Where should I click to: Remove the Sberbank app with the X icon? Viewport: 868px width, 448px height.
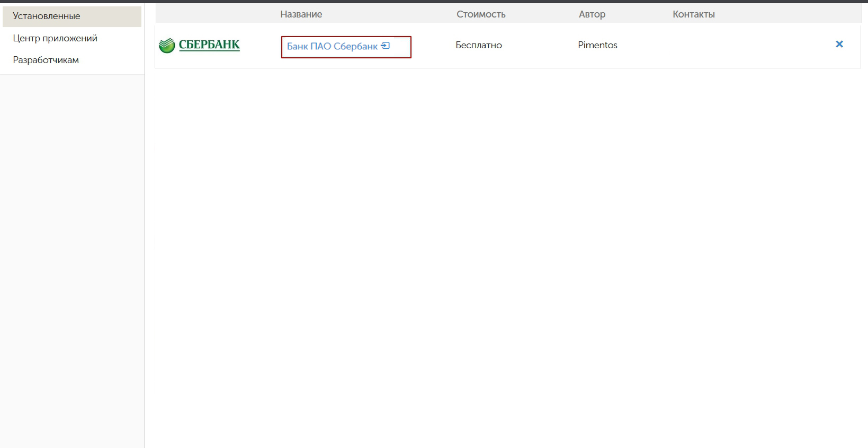click(x=839, y=45)
